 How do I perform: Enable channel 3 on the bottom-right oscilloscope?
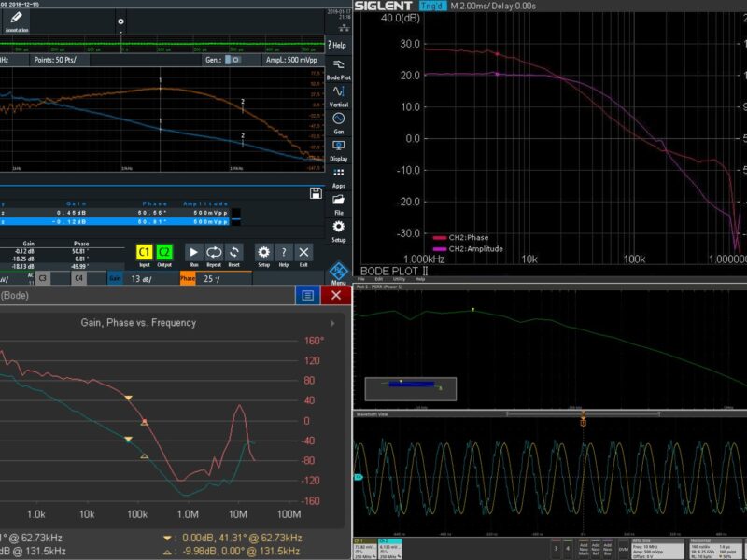pos(556,548)
